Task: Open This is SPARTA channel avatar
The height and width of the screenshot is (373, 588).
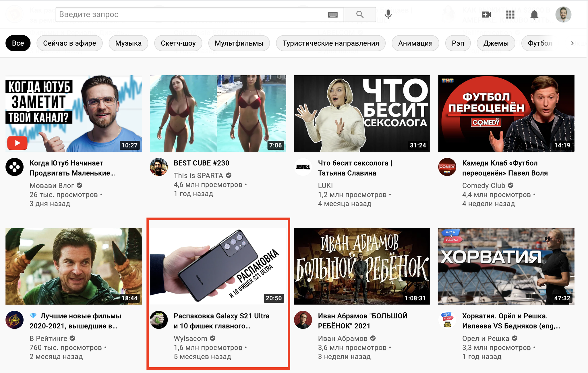Action: pos(158,167)
